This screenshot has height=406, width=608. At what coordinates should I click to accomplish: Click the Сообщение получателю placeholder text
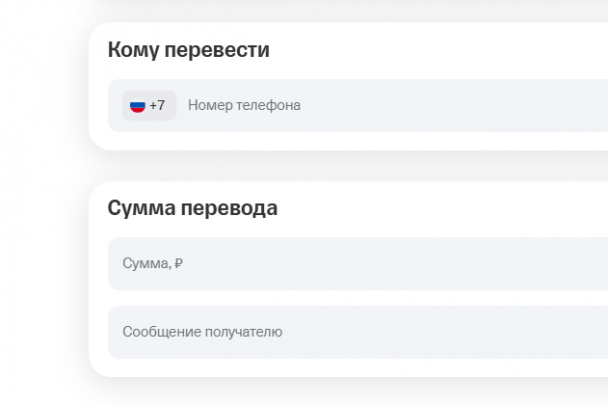(x=202, y=331)
